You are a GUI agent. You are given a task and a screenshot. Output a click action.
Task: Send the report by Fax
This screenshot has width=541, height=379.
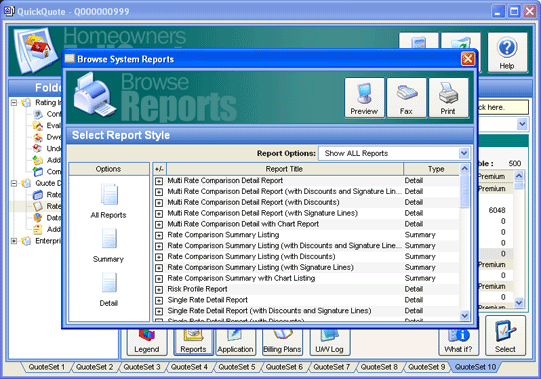coord(406,98)
